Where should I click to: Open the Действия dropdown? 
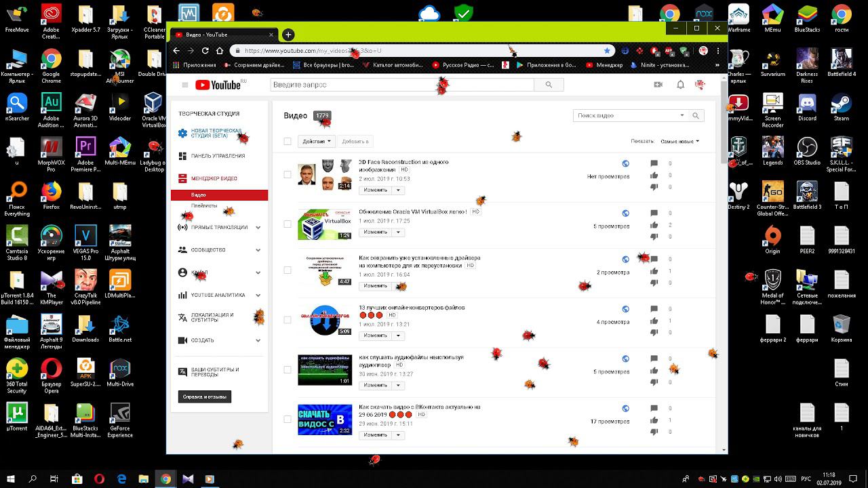(316, 142)
